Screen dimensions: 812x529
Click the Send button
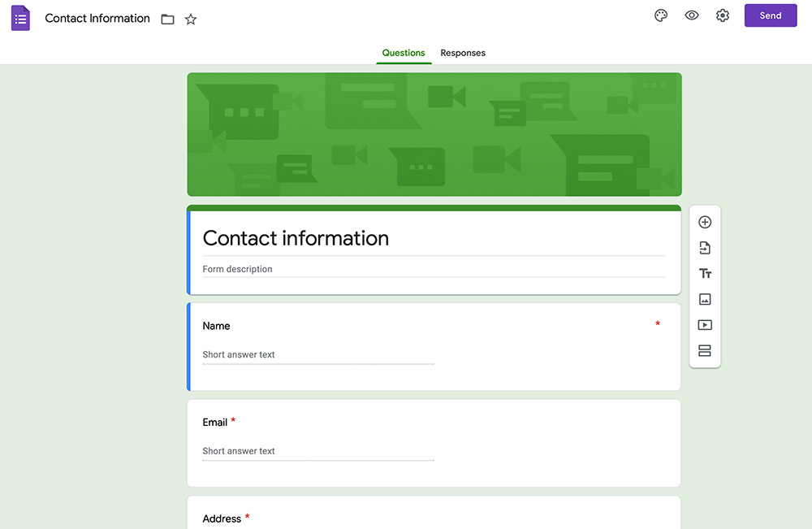coord(771,15)
